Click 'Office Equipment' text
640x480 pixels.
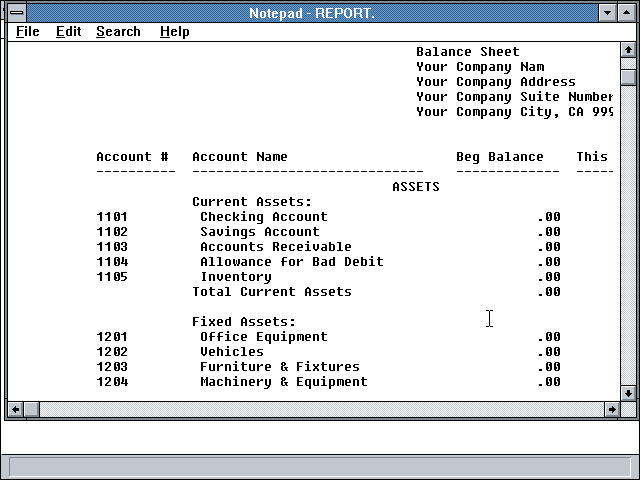[x=264, y=337]
